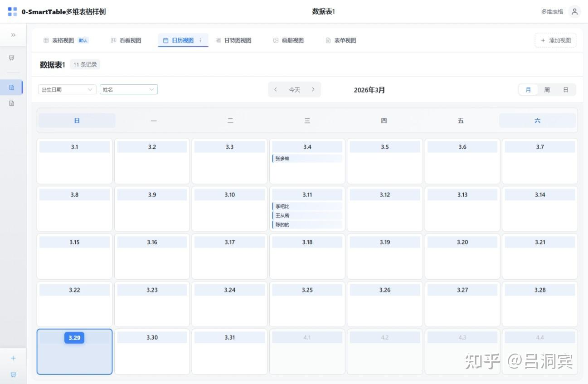Click the 三 weekday column header
The width and height of the screenshot is (588, 384).
tap(307, 121)
